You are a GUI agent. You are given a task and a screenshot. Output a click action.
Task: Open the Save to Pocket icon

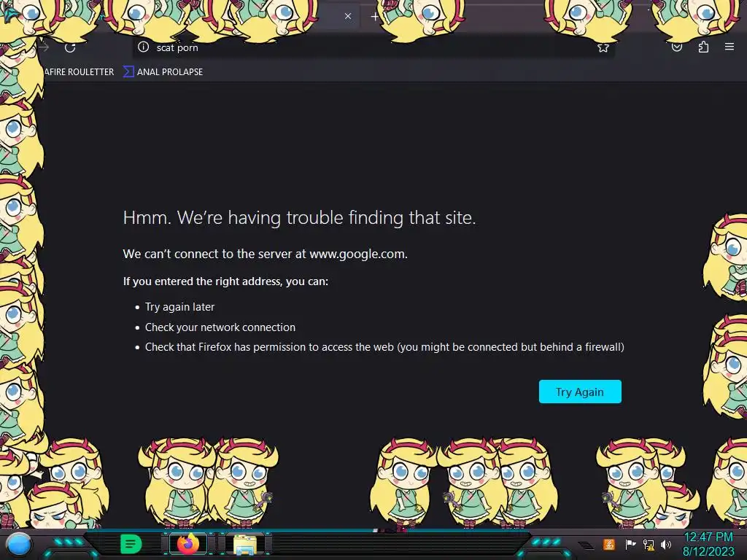[x=676, y=47]
